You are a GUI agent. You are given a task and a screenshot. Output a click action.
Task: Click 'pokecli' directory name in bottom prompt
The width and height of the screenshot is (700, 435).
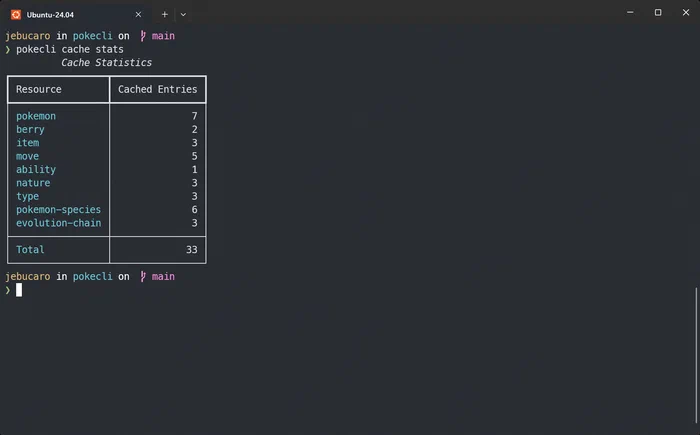coord(92,276)
